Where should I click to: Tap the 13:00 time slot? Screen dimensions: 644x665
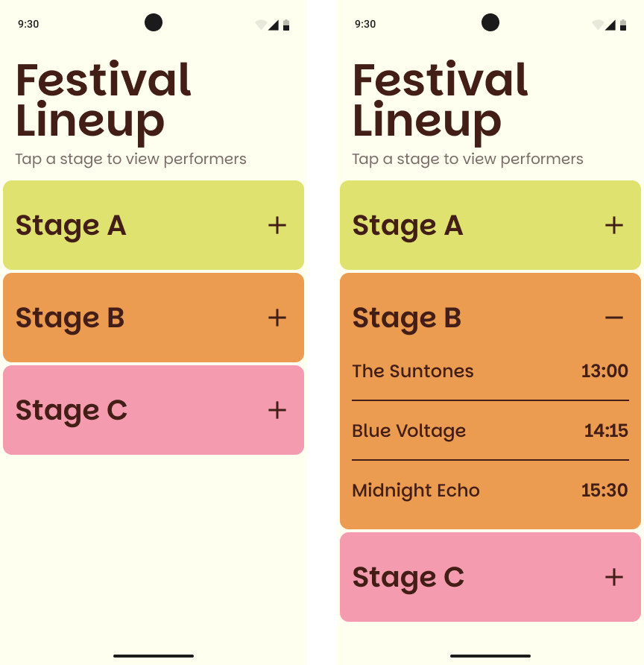click(604, 371)
